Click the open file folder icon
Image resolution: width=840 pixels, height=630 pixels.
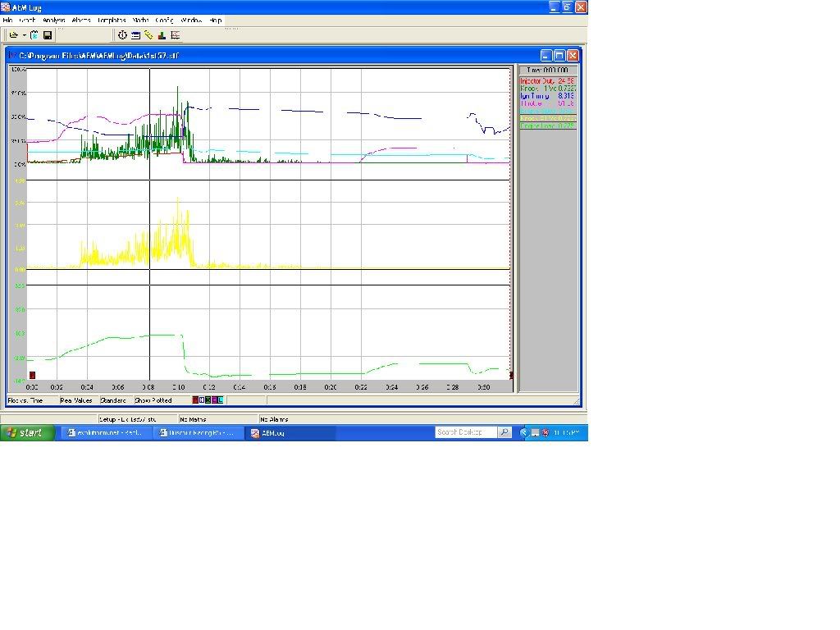coord(13,35)
